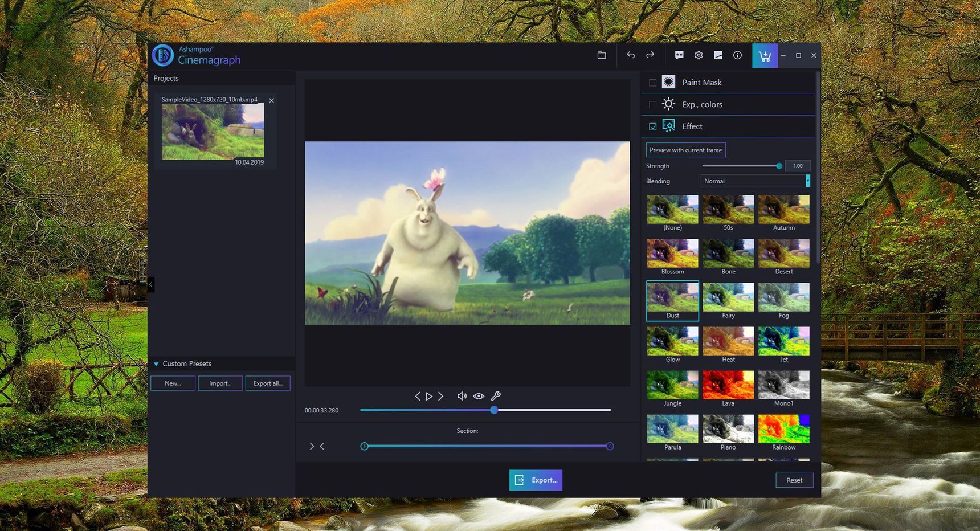
Task: Click Import... preset button
Action: (220, 383)
